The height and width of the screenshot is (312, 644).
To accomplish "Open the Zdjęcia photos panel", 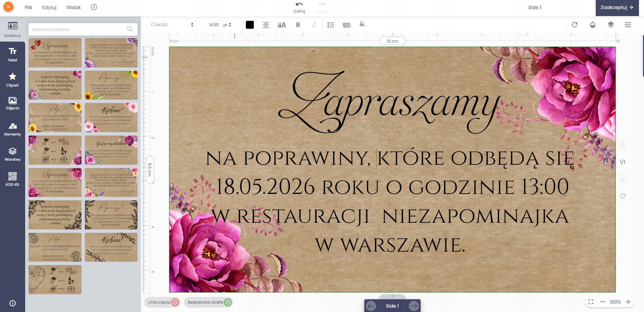I will tap(12, 103).
